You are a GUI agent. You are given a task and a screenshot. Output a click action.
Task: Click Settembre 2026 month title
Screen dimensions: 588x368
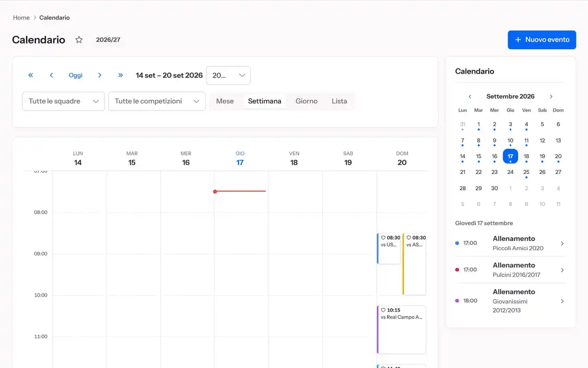point(510,97)
